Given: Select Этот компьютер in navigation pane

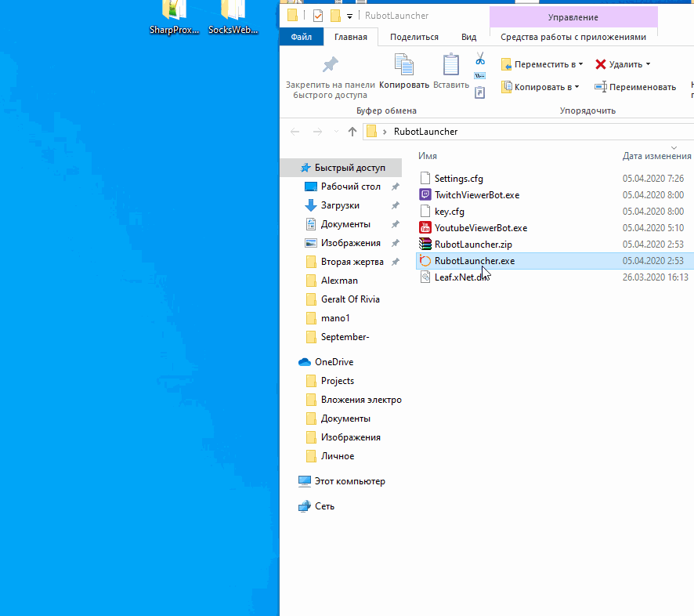Looking at the screenshot, I should tap(349, 481).
